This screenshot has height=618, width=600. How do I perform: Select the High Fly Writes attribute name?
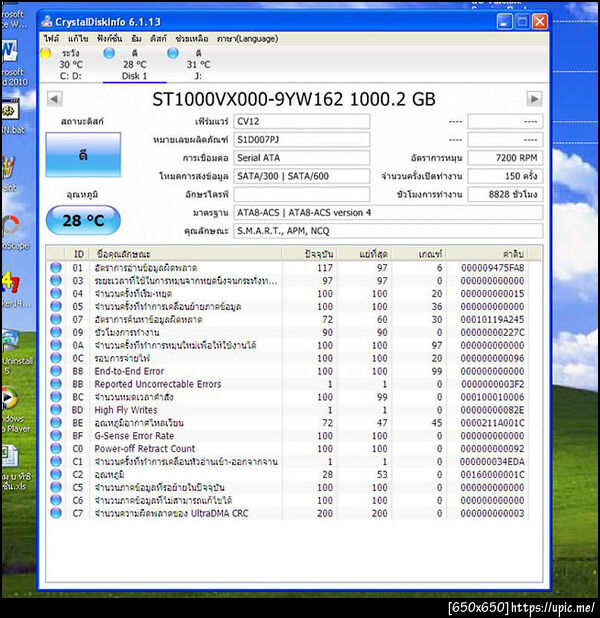126,410
